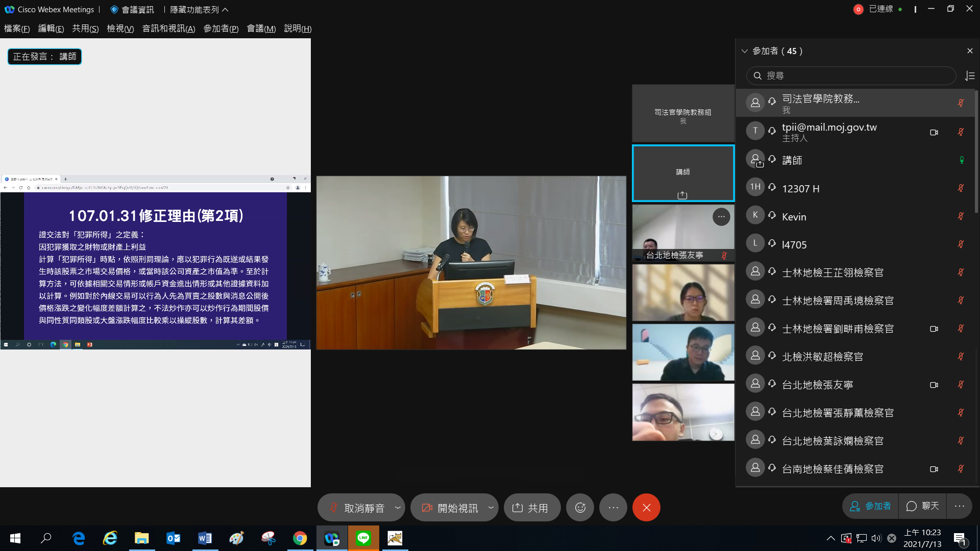The image size is (980, 551).
Task: Select participant 台北地檢葉詠嫻檢察官
Action: tap(855, 441)
